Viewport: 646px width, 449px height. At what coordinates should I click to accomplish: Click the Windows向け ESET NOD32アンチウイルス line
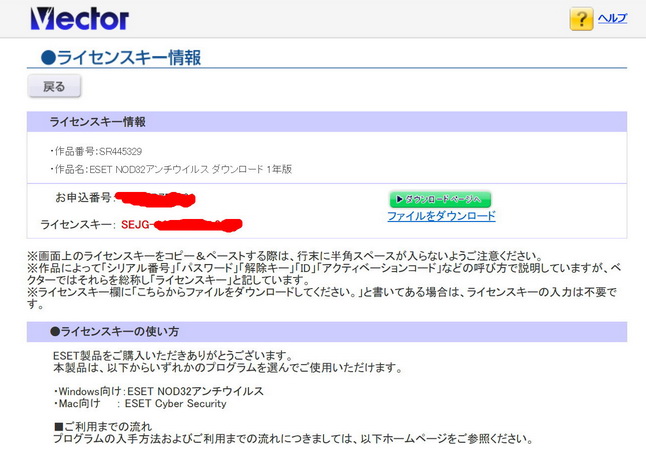point(158,391)
